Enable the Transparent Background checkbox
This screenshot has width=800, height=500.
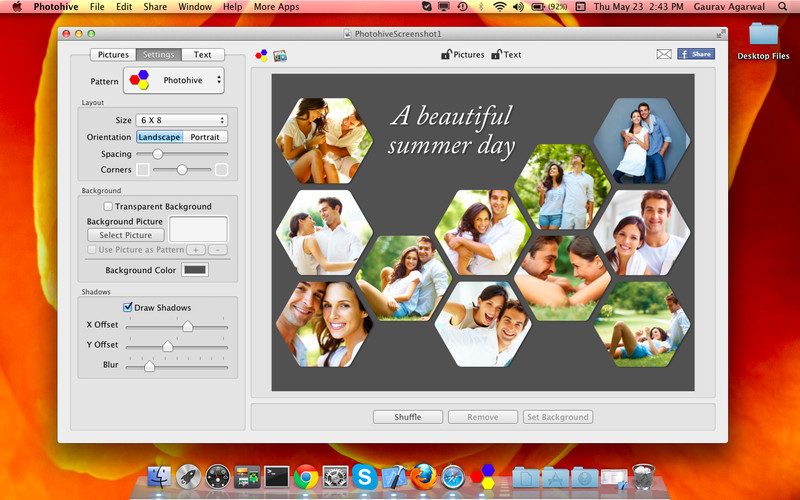pyautogui.click(x=108, y=206)
